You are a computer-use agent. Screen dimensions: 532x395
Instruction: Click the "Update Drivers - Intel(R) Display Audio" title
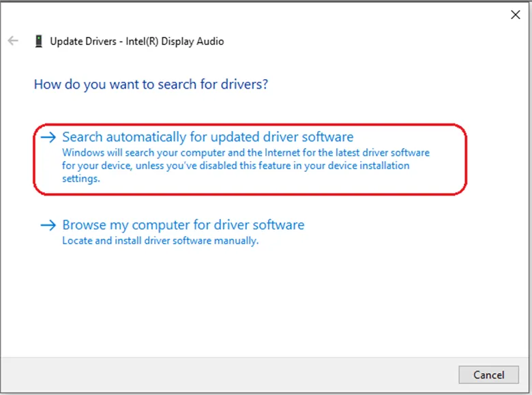click(x=136, y=42)
